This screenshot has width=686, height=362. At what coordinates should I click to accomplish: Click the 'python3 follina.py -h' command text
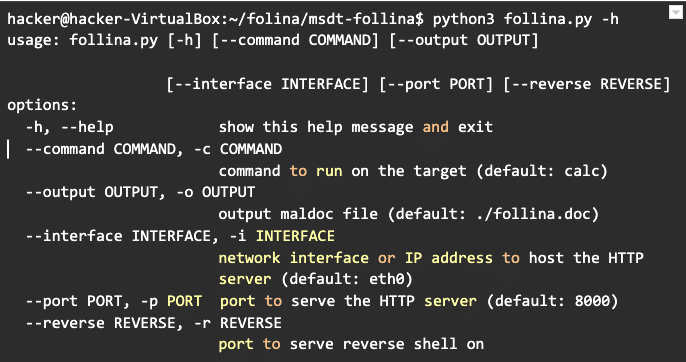[x=526, y=19]
